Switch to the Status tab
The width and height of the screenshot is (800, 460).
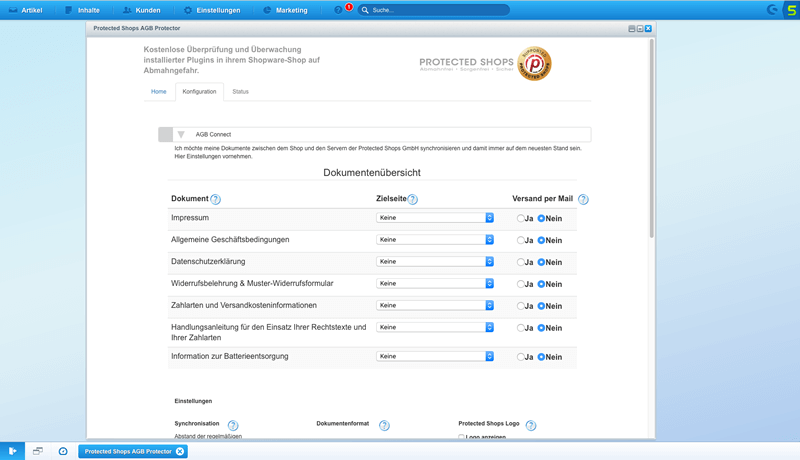(x=240, y=92)
